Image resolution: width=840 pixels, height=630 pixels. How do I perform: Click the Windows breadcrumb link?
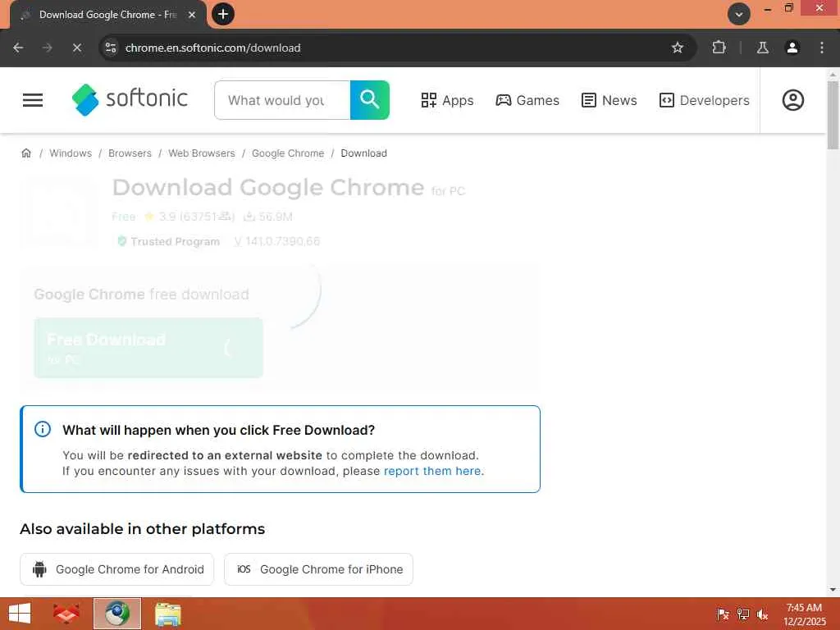(71, 153)
